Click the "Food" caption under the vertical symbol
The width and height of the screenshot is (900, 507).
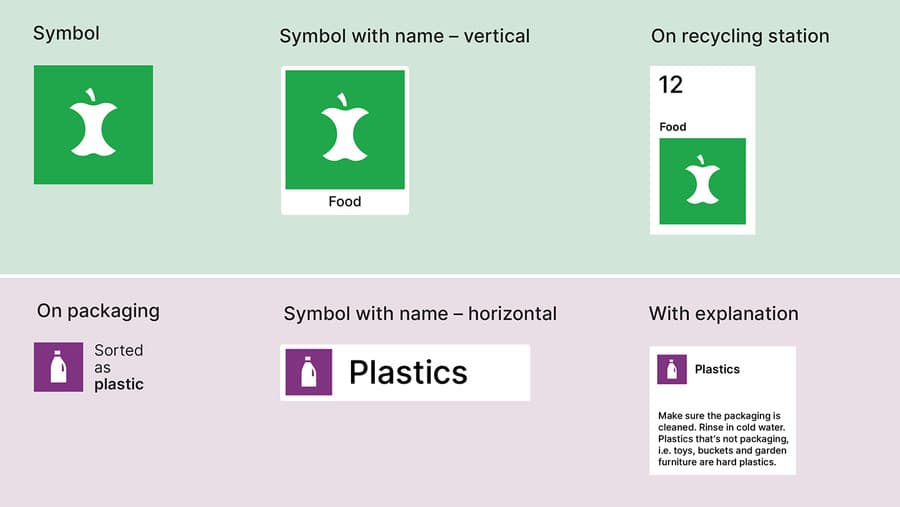coord(345,202)
